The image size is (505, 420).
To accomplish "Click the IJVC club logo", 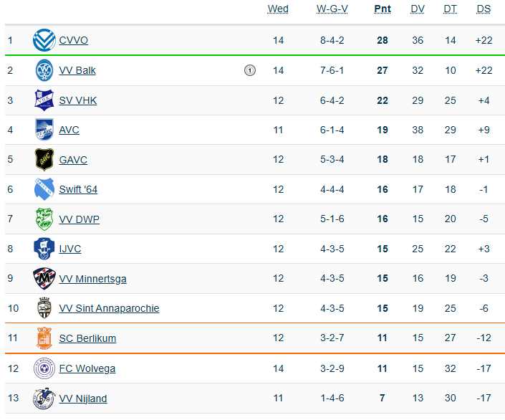I will point(44,249).
